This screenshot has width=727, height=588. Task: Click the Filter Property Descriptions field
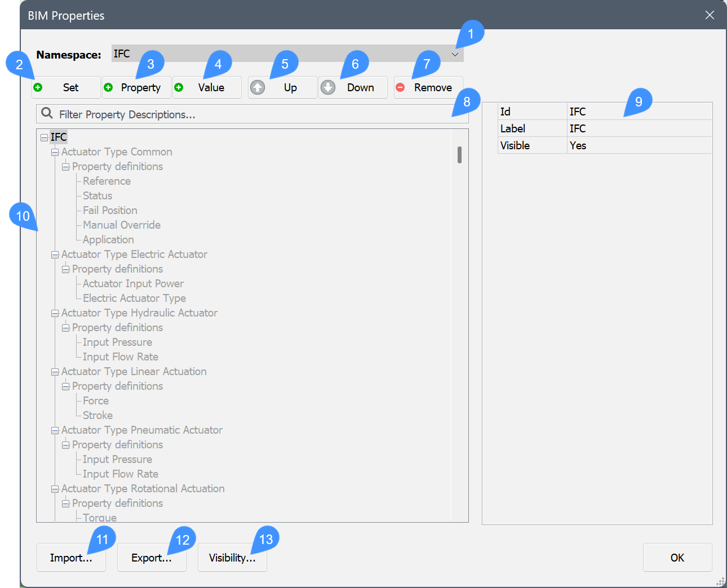(254, 114)
